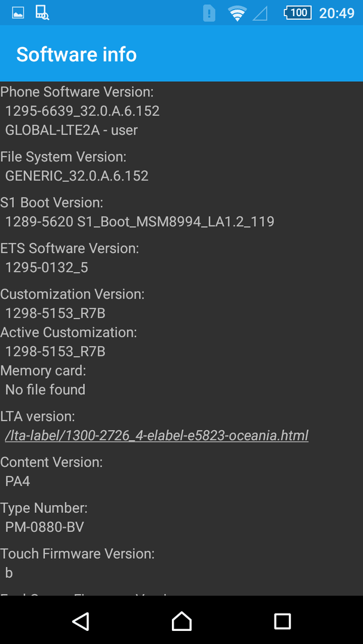Open the lta-label oceania.html link

pos(156,435)
